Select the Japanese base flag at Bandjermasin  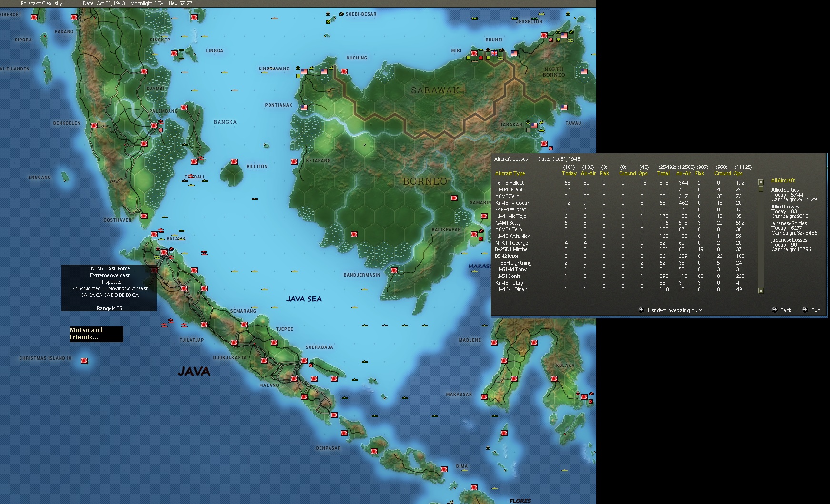click(394, 270)
